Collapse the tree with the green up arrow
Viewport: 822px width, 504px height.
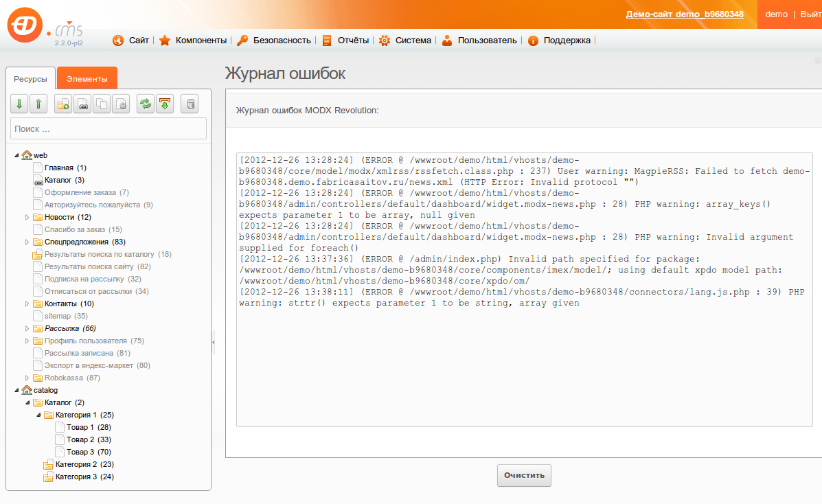point(38,104)
